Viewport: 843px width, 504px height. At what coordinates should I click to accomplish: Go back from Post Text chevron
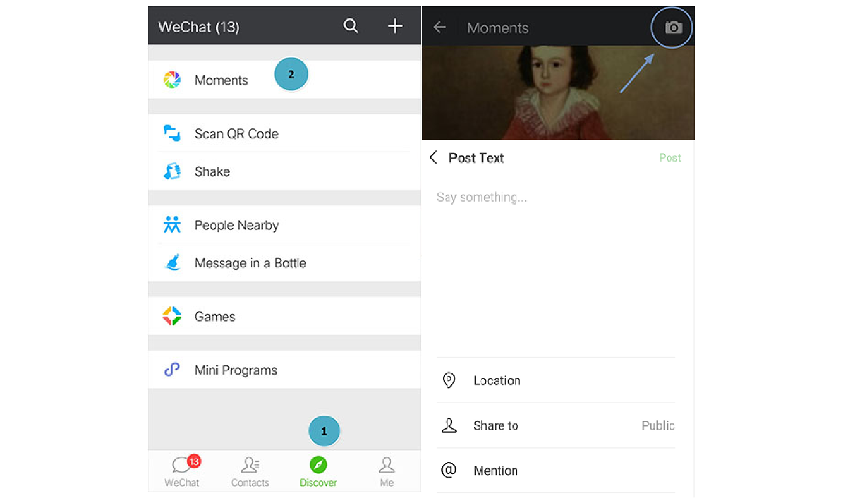(434, 157)
